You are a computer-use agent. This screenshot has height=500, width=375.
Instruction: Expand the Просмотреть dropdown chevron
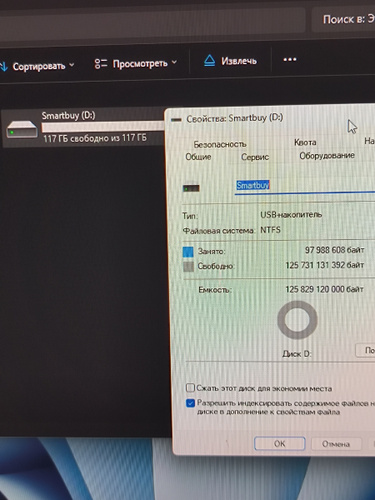click(174, 62)
